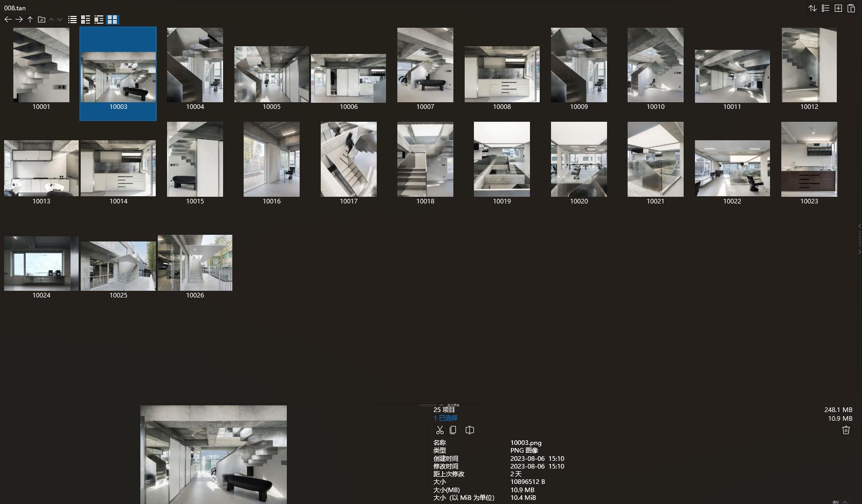Toggle the large thumbnail grid view
The image size is (862, 504).
pyautogui.click(x=112, y=20)
